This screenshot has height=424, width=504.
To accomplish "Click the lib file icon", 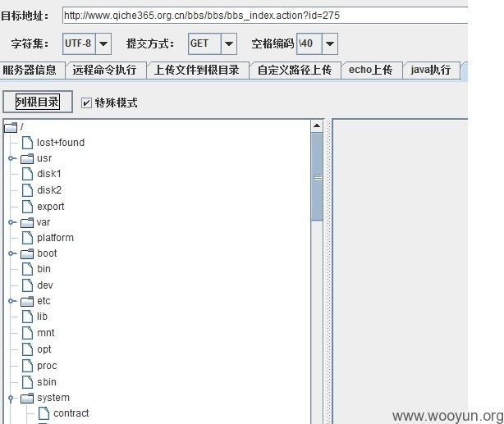I will (x=27, y=317).
